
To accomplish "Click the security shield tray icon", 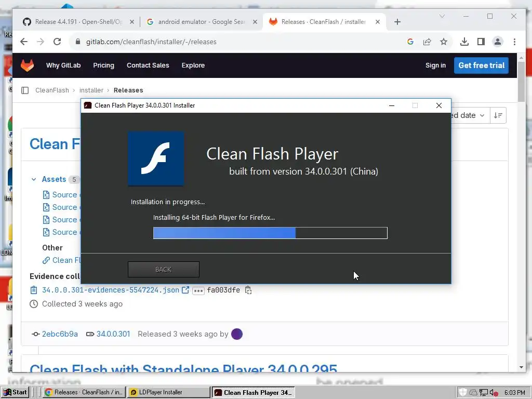I will [x=463, y=392].
